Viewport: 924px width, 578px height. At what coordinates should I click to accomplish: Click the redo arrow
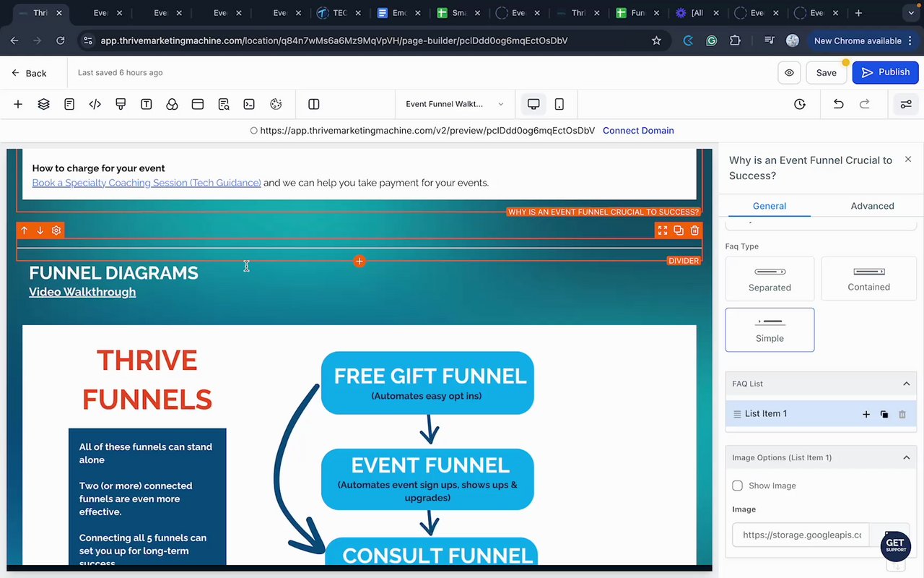point(864,104)
